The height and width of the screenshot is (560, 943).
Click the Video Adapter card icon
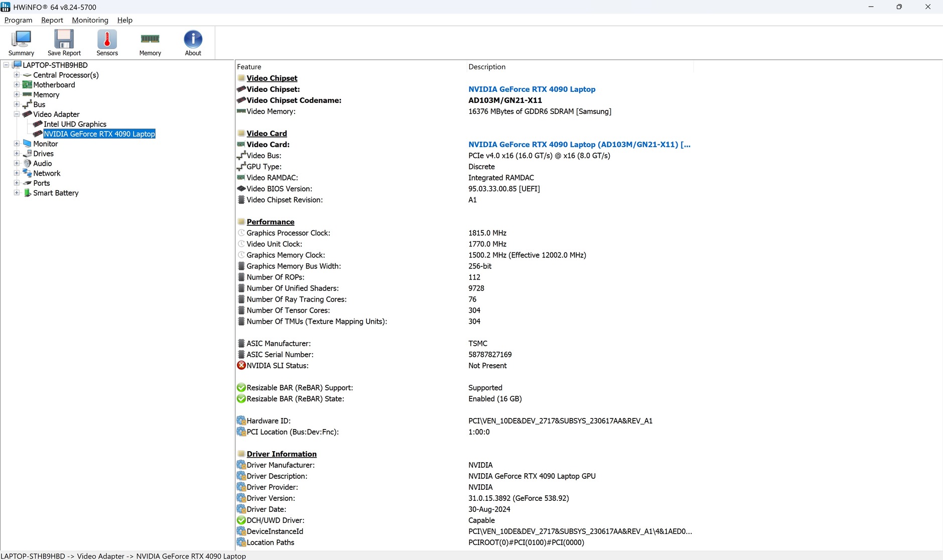coord(27,114)
